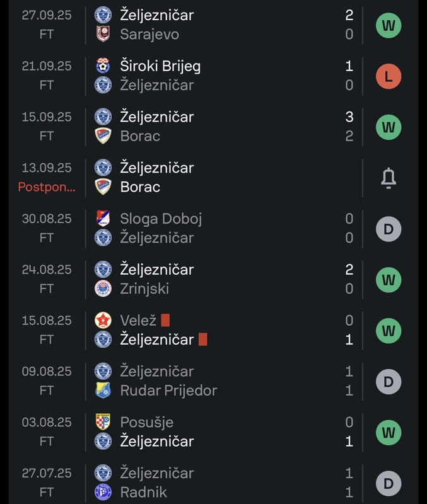Click the red L result badge

point(389,76)
